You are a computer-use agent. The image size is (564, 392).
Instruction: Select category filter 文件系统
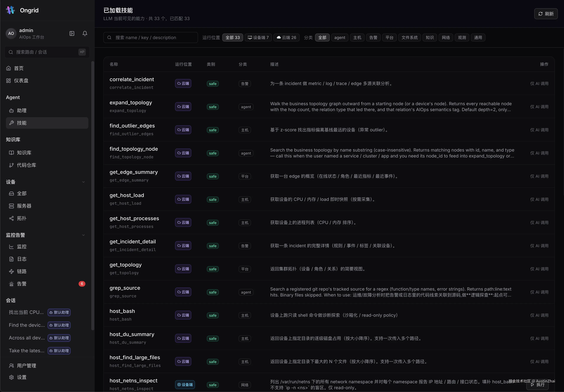409,37
